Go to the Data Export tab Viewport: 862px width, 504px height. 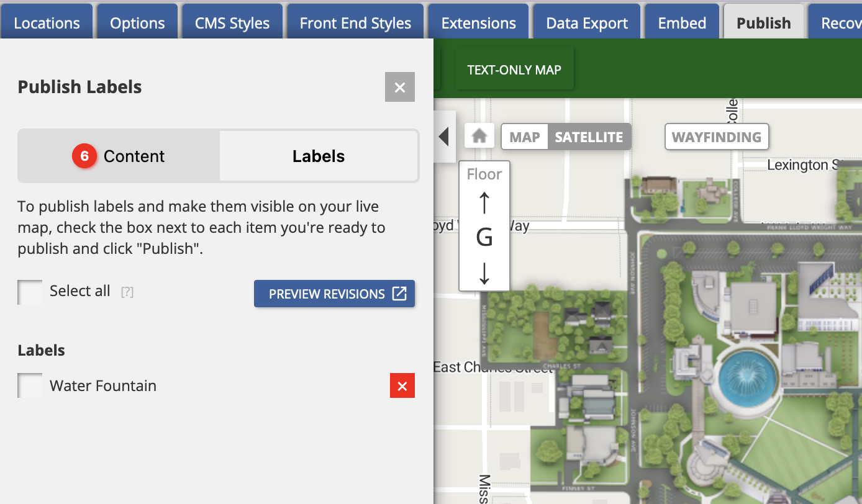coord(586,22)
